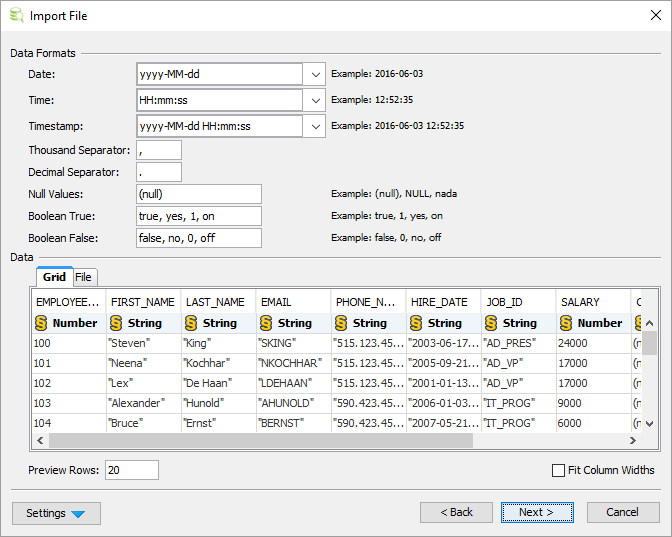Click the grid's scroll down arrow
Screen dimensions: 672x537
click(x=649, y=424)
